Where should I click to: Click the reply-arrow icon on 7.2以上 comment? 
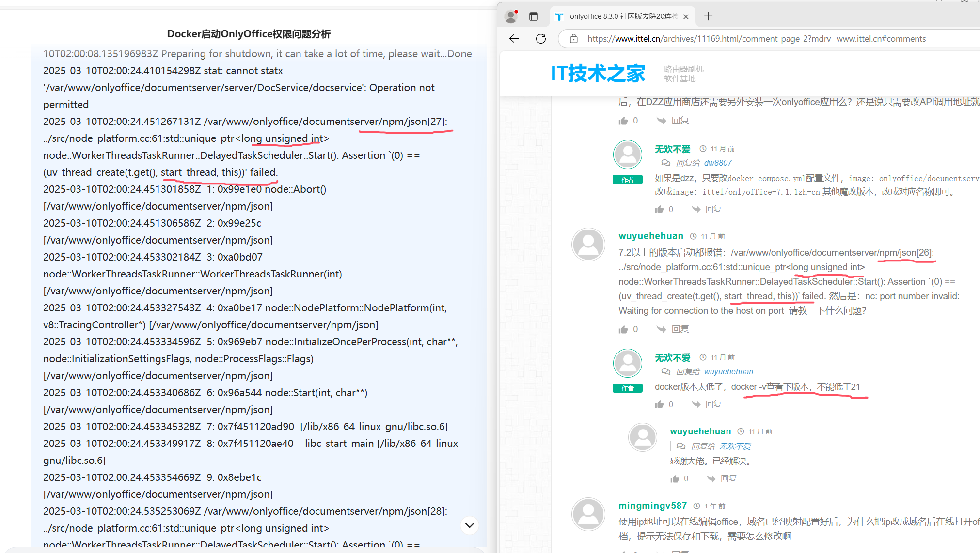pyautogui.click(x=662, y=329)
